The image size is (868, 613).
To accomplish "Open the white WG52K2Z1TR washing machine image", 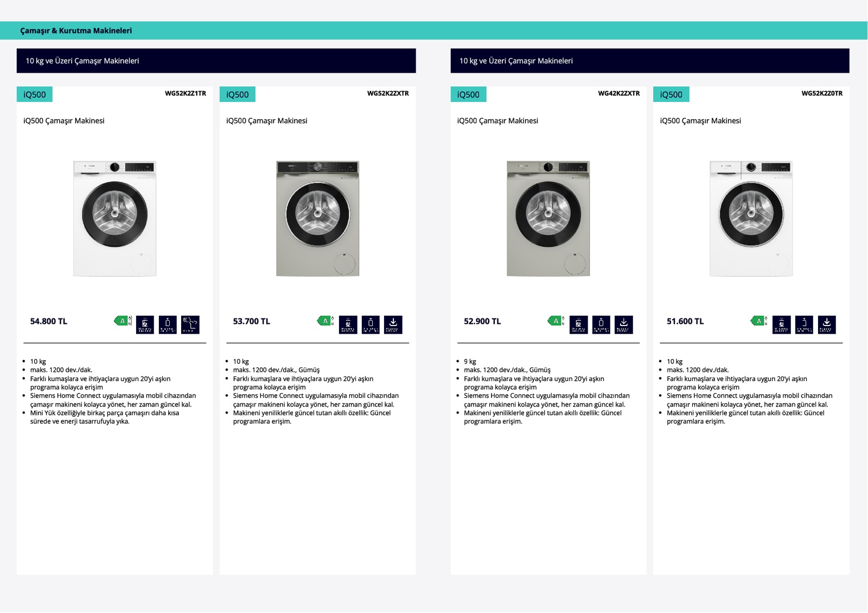I will [x=115, y=219].
